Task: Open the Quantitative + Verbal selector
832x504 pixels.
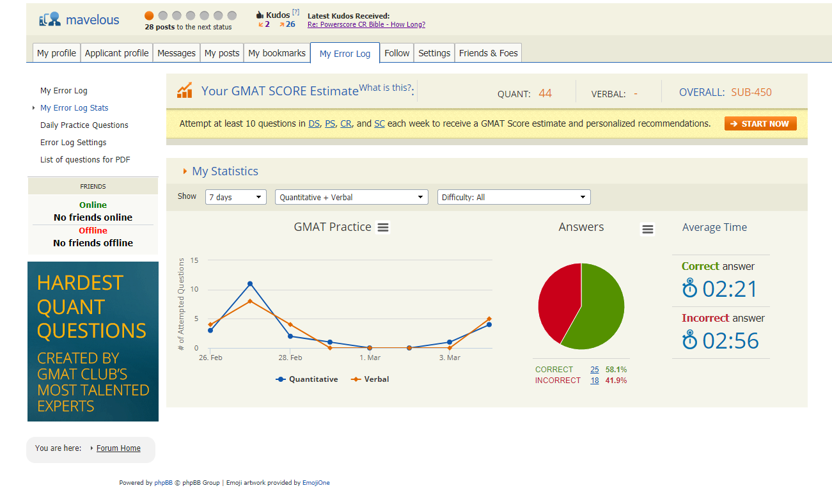Action: [351, 197]
